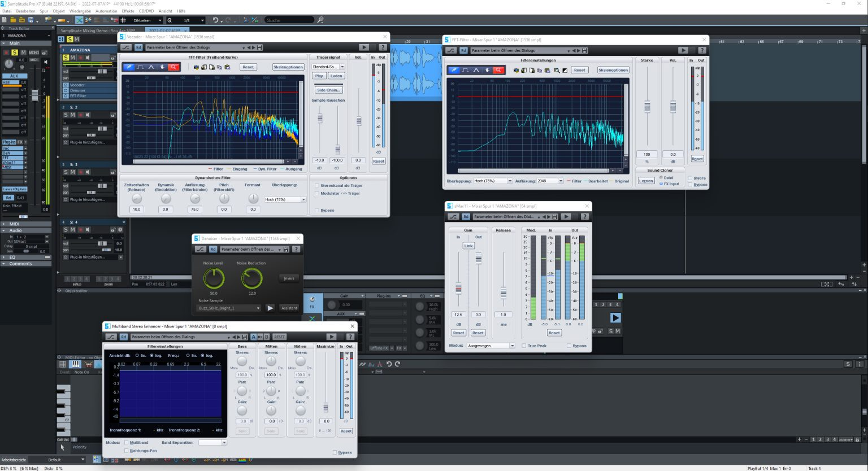Adjust the Release slider in sMax11

tap(504, 293)
